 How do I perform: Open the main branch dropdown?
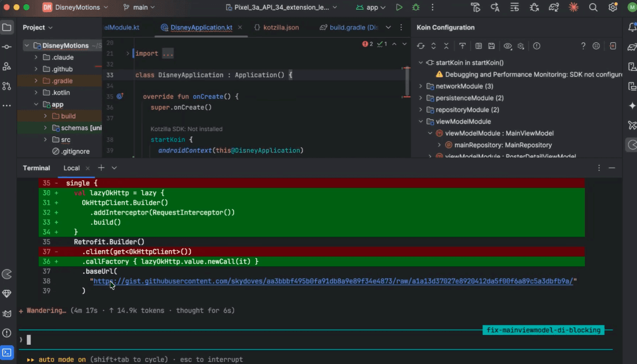point(139,8)
